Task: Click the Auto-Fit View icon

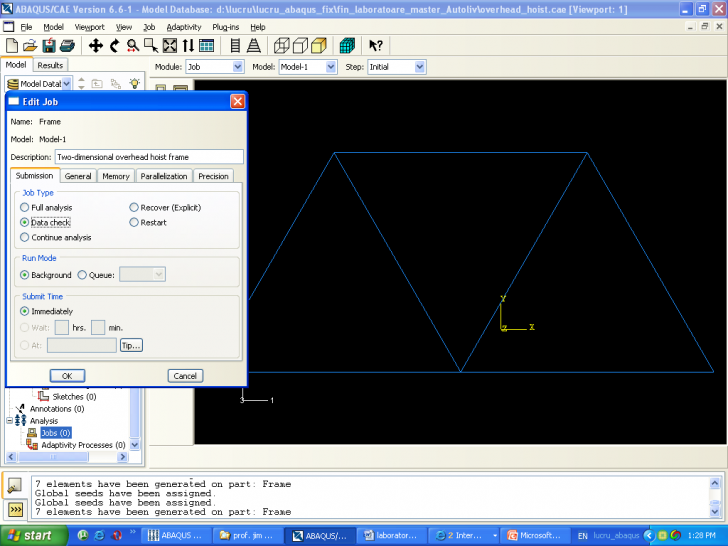Action: pyautogui.click(x=170, y=46)
